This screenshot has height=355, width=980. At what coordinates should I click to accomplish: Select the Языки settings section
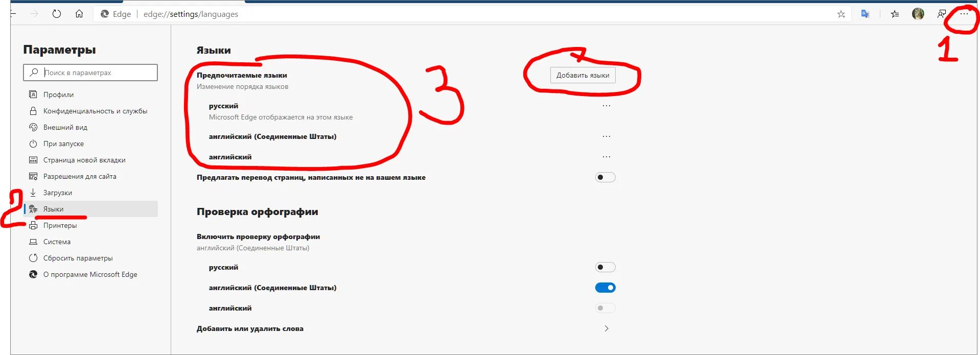[90, 209]
